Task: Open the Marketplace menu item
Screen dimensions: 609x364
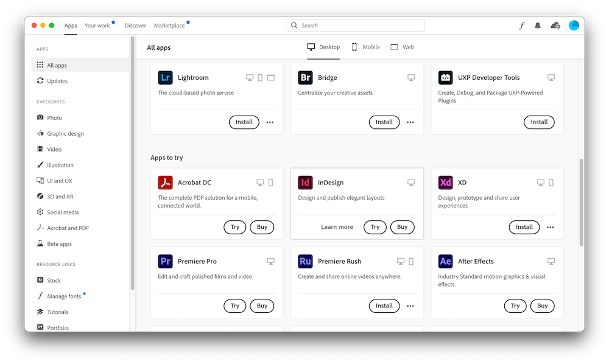Action: [169, 25]
